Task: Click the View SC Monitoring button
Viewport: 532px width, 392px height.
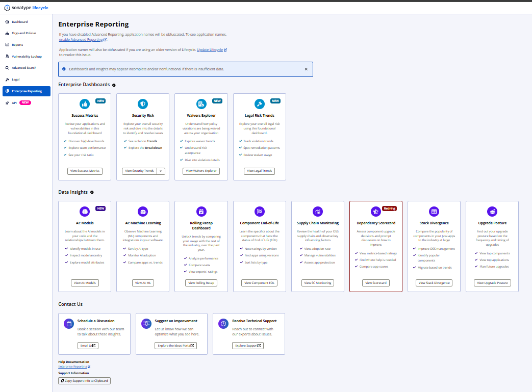Action: click(x=318, y=283)
